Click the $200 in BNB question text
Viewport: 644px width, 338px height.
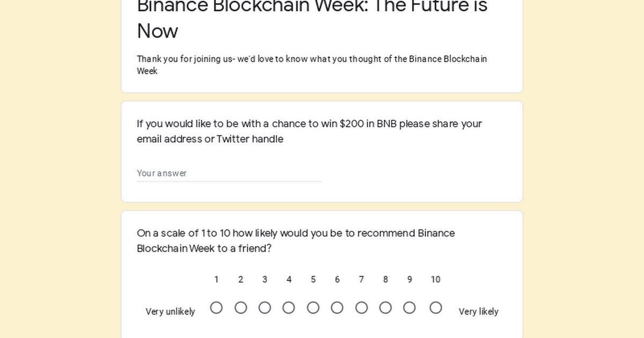point(309,131)
